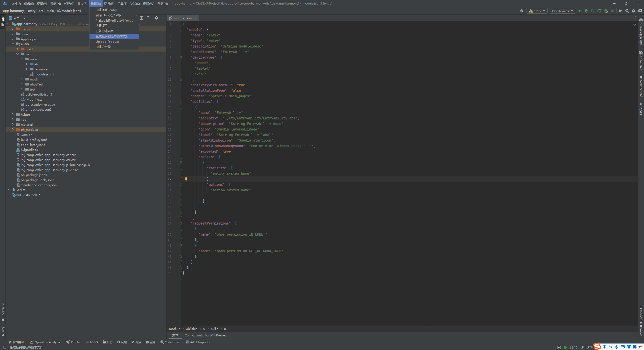Click the locate target crosshair icon

[522, 11]
